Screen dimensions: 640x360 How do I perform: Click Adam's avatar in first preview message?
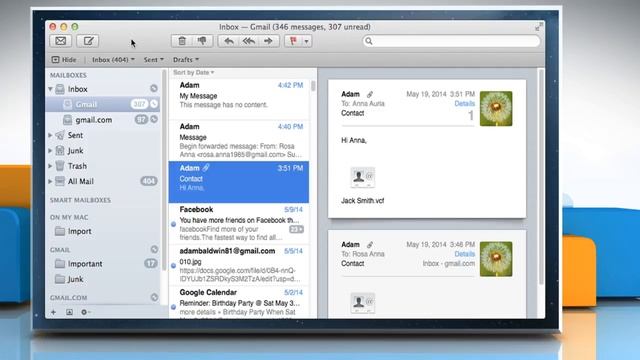pos(496,109)
